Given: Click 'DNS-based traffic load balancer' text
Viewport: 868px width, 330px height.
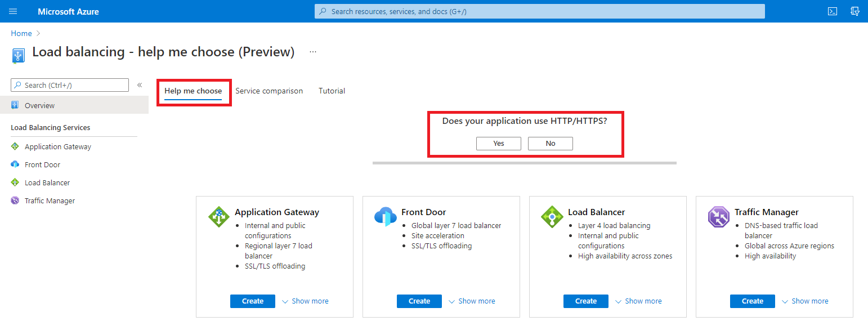Looking at the screenshot, I should pos(781,231).
